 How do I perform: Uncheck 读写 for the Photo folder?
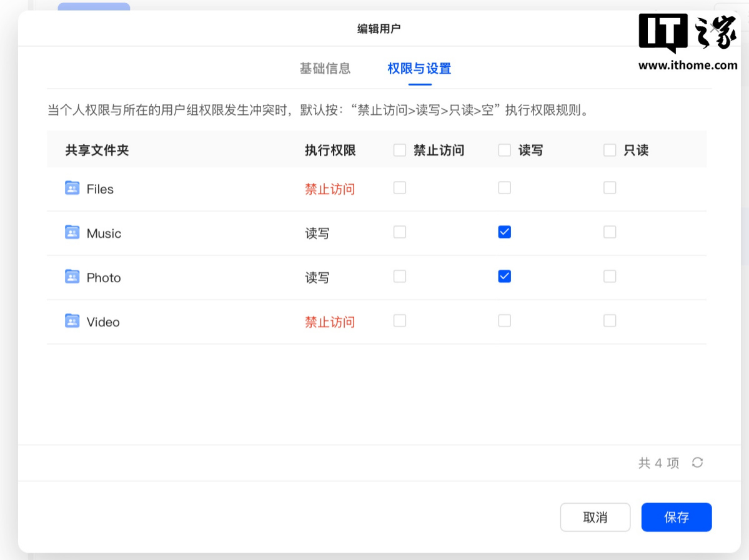(505, 277)
